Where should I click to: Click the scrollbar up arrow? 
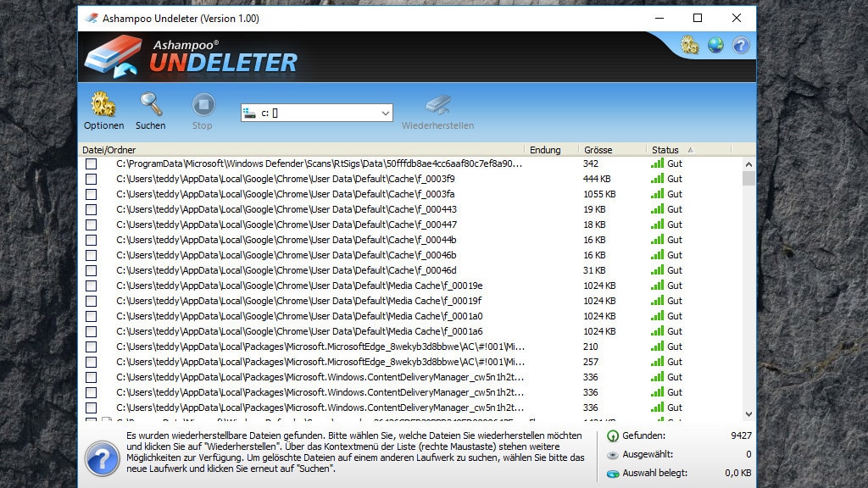[x=748, y=164]
